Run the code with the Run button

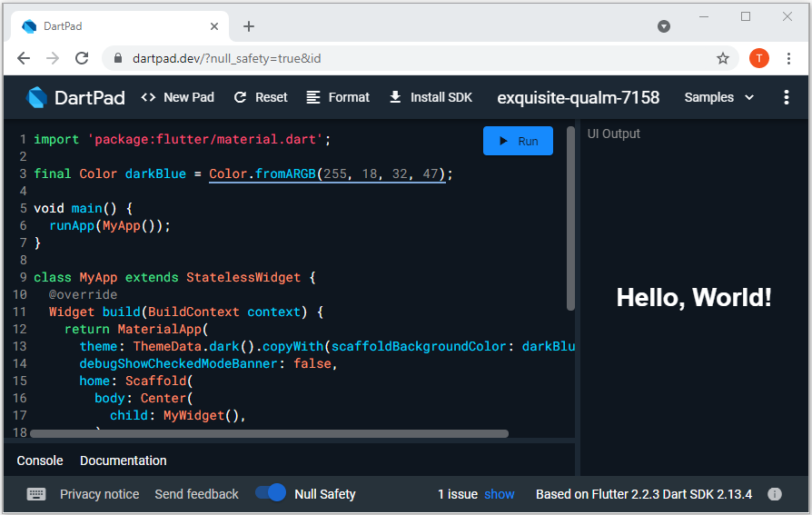pyautogui.click(x=518, y=141)
